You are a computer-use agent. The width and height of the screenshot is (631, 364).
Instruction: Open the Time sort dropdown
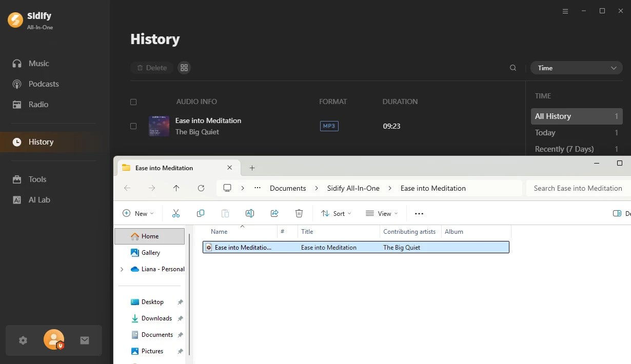[x=577, y=68]
